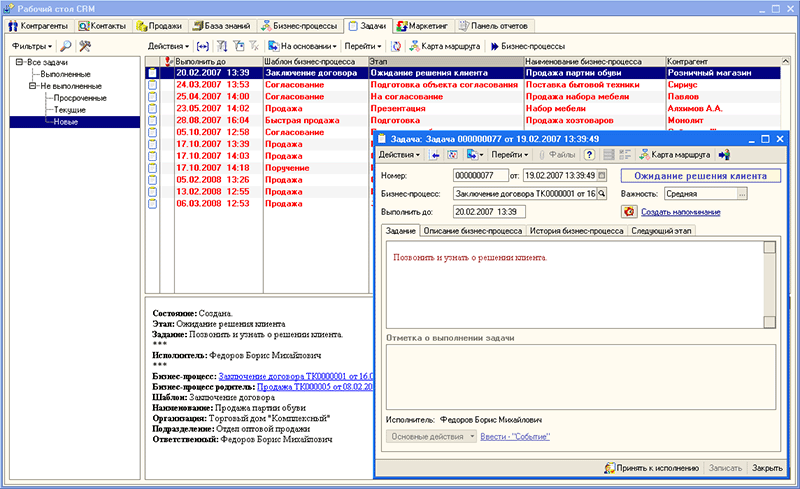
Task: Open Заключение договора ТК0000001 link in details
Action: 296,376
